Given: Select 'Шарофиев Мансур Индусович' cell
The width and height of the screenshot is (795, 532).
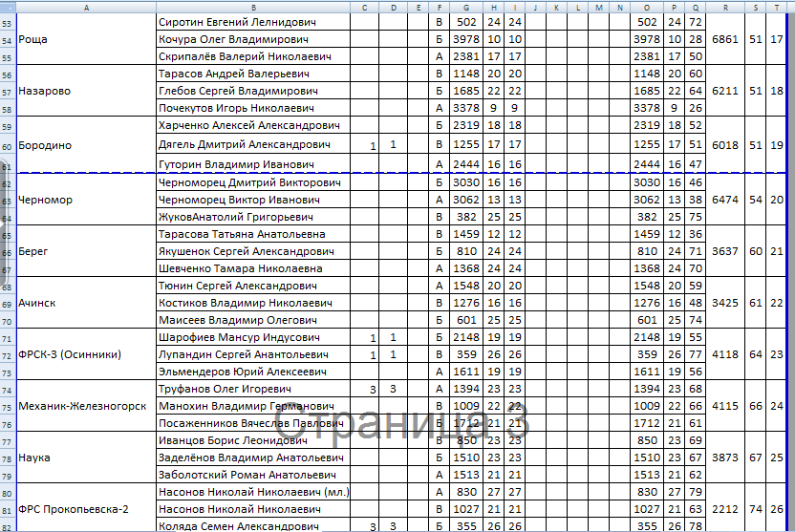Looking at the screenshot, I should [253, 337].
